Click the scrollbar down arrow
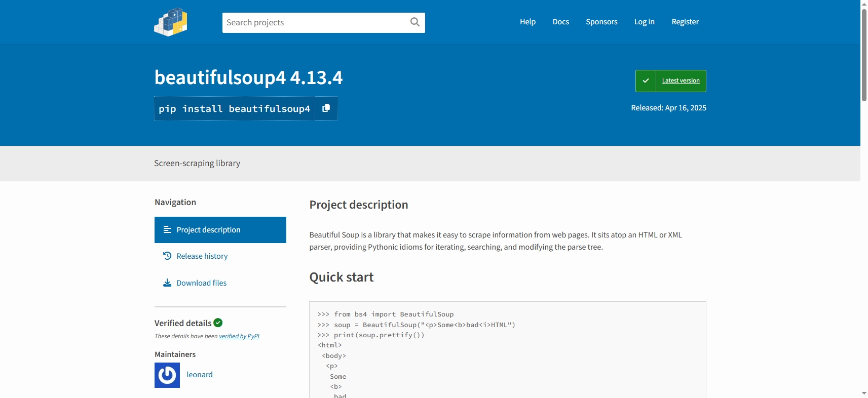The height and width of the screenshot is (398, 868). [x=864, y=393]
